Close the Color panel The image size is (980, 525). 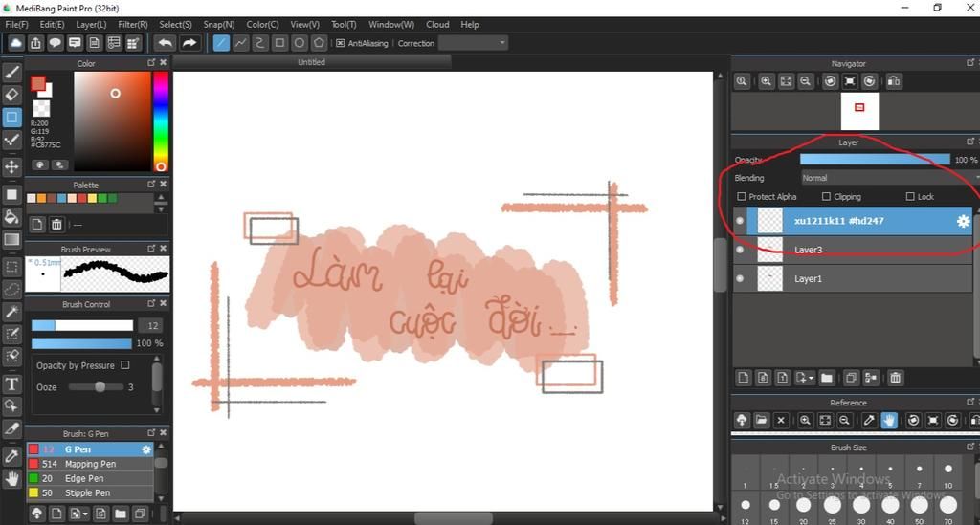coord(163,63)
